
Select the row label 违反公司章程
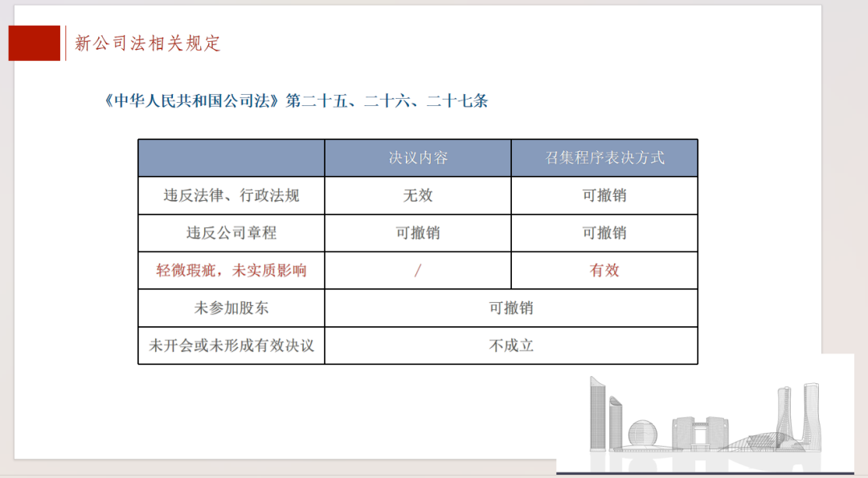tap(231, 233)
